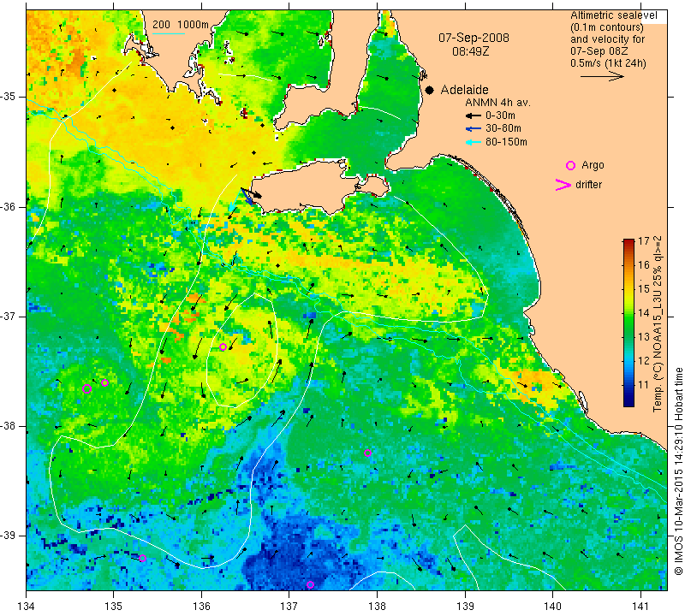Screen dimensions: 685x616
Task: Click the cyan isobath line sample under '200 1000m'
Action: coord(169,33)
